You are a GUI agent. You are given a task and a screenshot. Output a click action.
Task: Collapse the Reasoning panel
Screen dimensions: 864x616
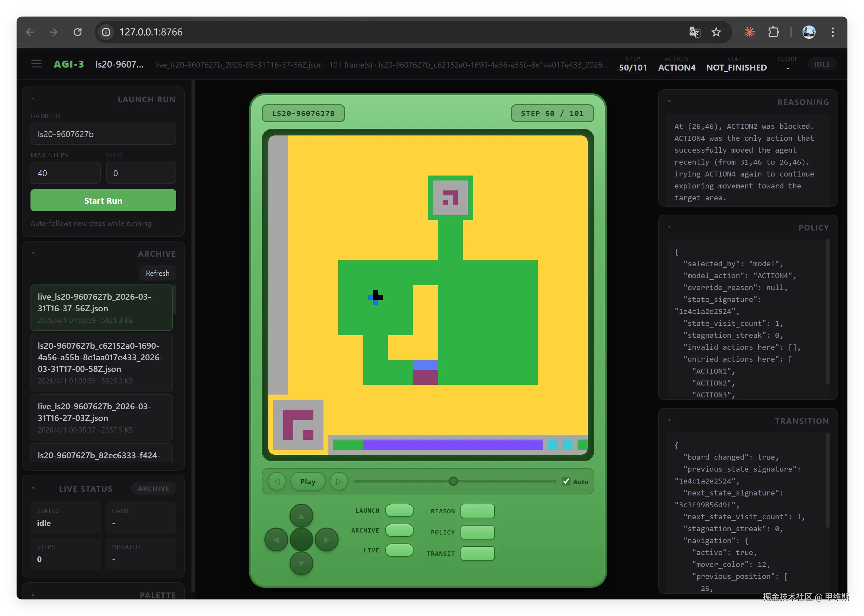pyautogui.click(x=669, y=102)
